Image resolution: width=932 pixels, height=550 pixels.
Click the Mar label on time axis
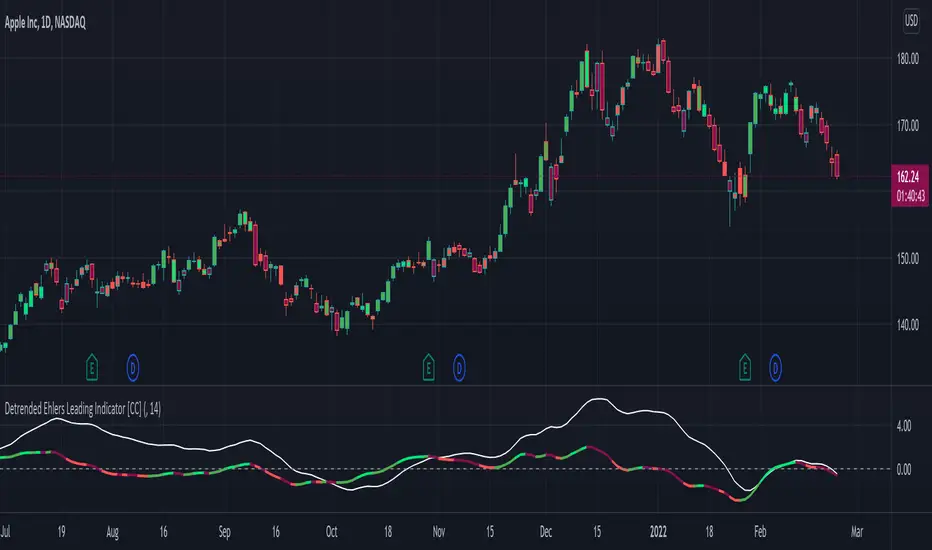(x=857, y=532)
